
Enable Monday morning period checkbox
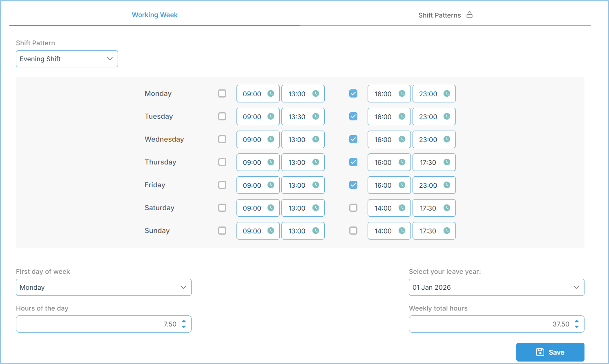(x=222, y=93)
